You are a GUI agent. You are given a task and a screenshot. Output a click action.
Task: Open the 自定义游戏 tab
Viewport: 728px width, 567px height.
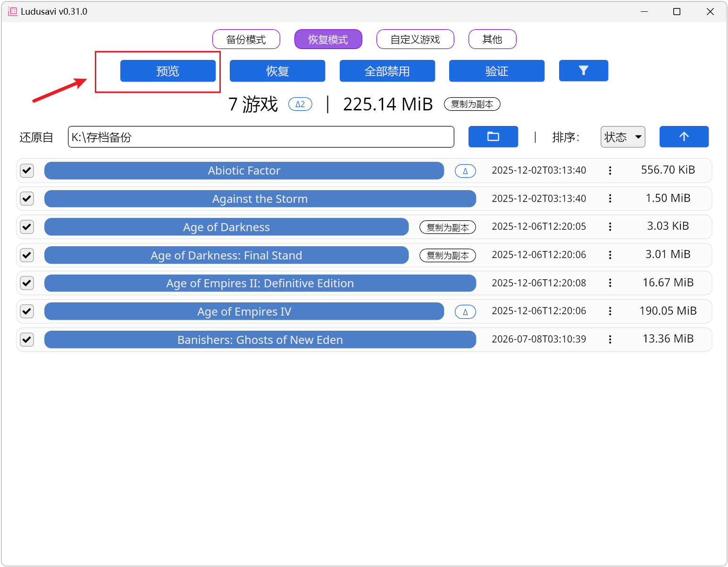[415, 39]
